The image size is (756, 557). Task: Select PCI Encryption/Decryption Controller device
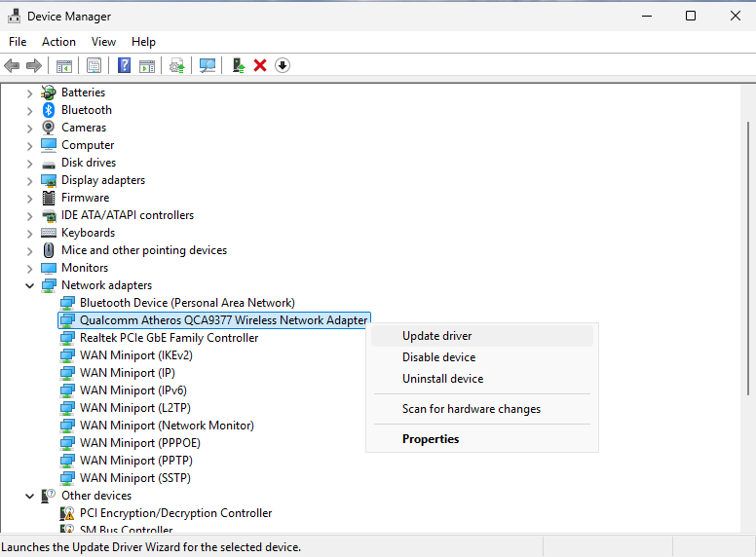[175, 513]
